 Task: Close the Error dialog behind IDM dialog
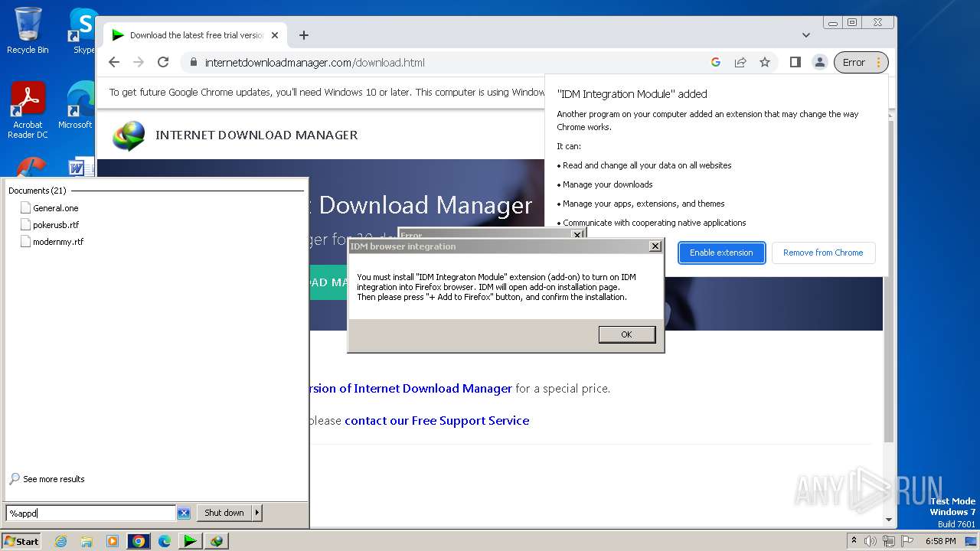point(578,234)
